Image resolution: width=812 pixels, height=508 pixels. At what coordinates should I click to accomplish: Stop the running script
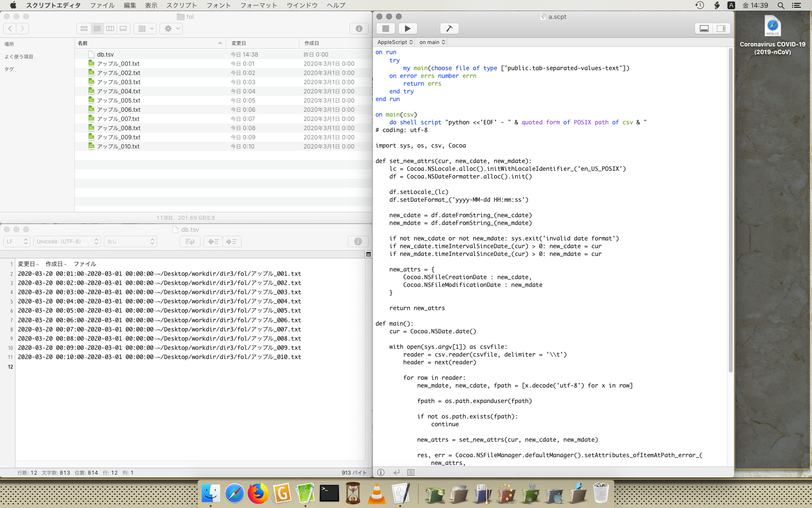pyautogui.click(x=386, y=29)
